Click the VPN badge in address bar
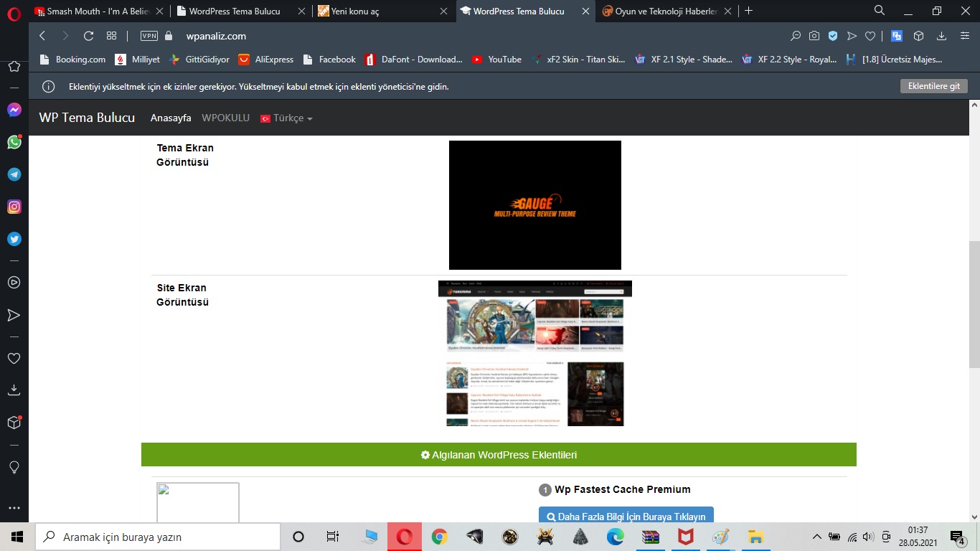 (149, 36)
